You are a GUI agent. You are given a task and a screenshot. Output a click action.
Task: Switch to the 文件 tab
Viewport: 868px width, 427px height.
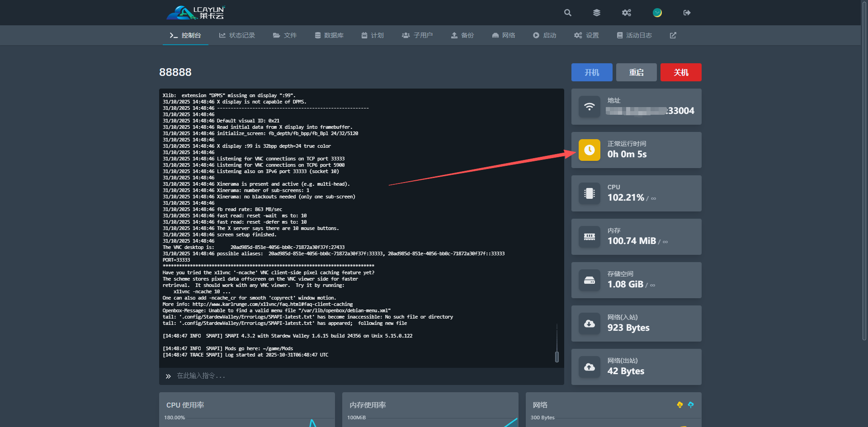click(285, 35)
